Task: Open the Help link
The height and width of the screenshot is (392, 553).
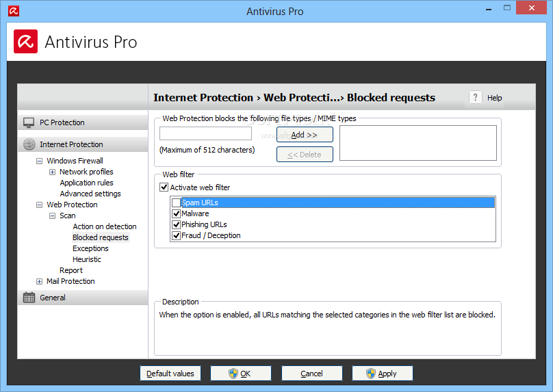Action: 494,98
